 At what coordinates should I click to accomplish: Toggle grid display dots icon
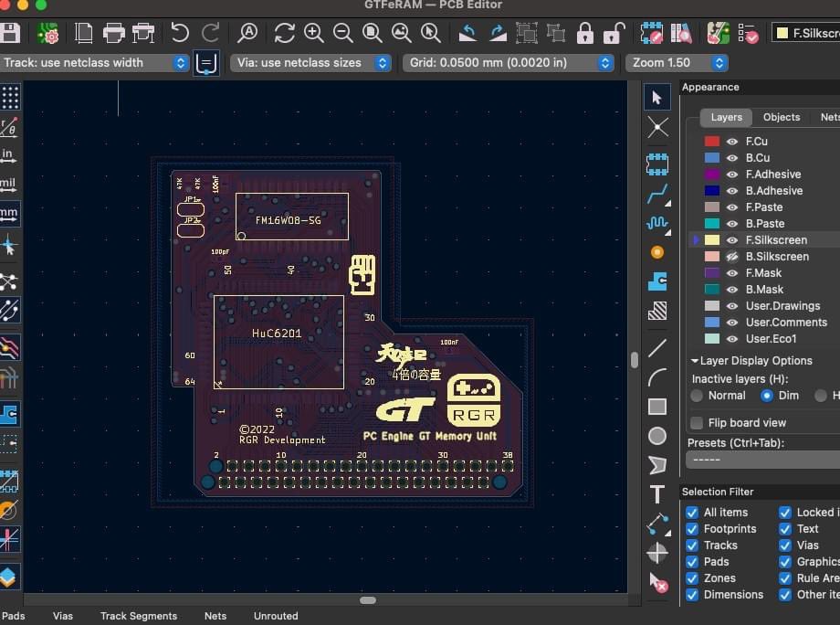10,97
